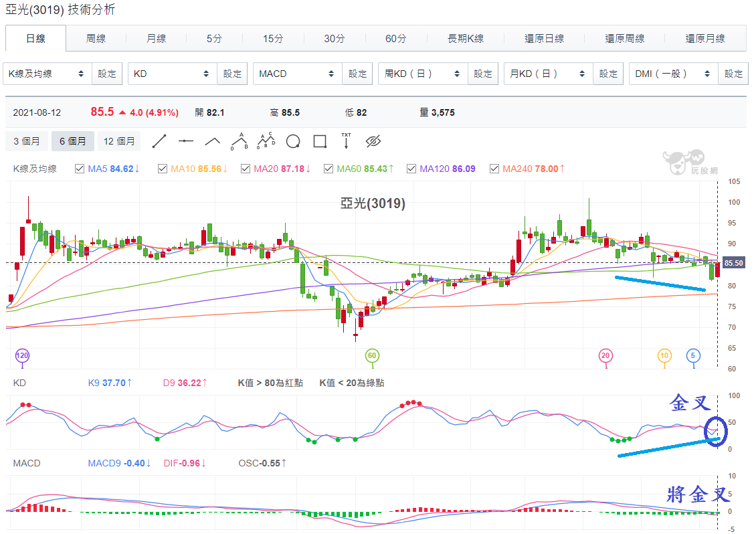This screenshot has height=534, width=756.
Task: Switch to the 60分 tab
Action: [396, 39]
